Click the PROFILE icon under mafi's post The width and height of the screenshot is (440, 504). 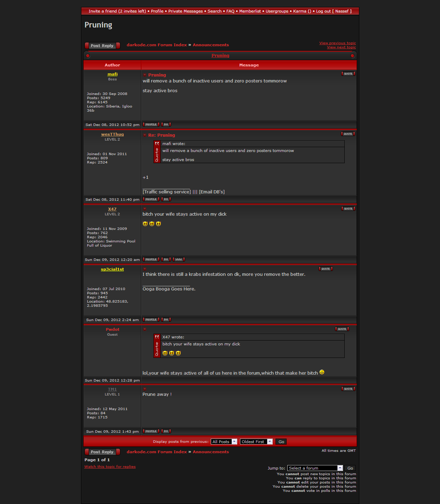coord(151,125)
